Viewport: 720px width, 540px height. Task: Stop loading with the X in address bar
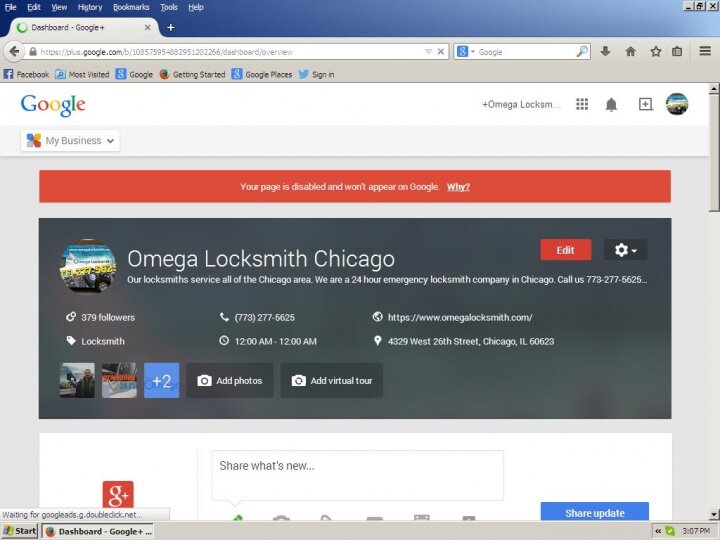click(440, 51)
